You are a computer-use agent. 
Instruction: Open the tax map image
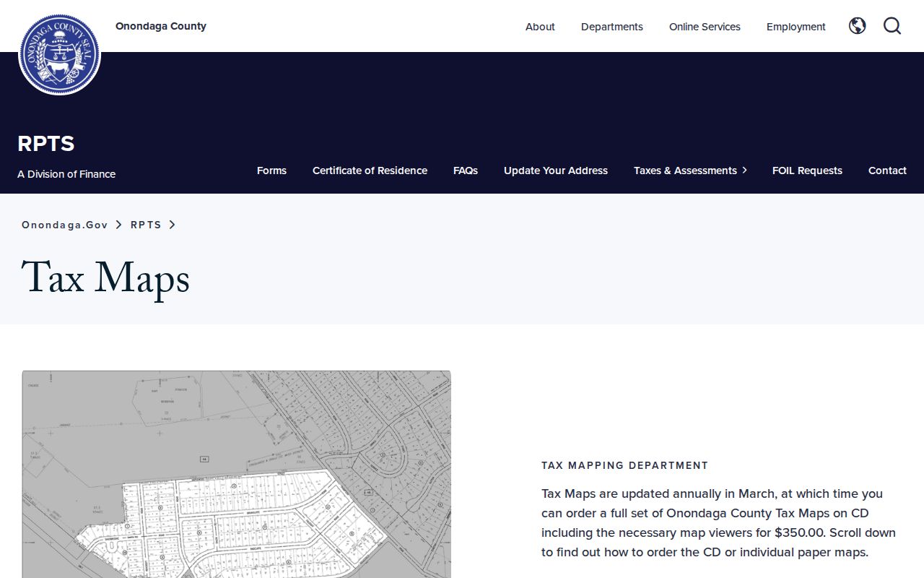click(236, 474)
